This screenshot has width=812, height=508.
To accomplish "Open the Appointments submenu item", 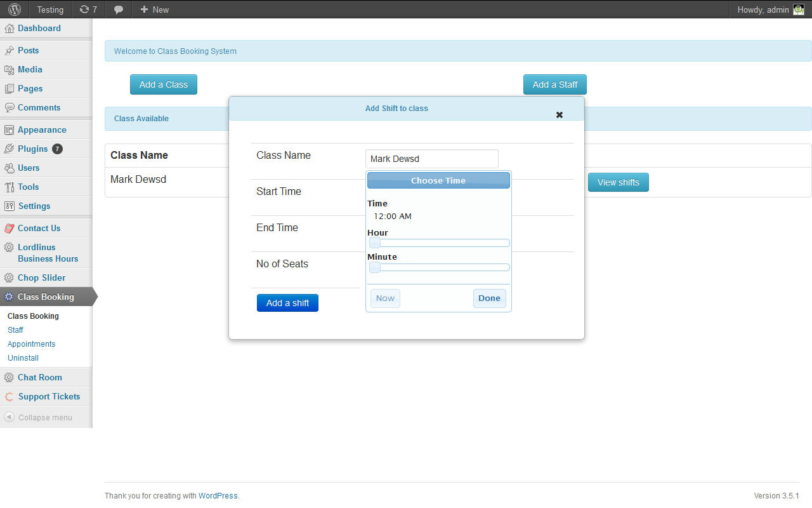I will pos(32,344).
